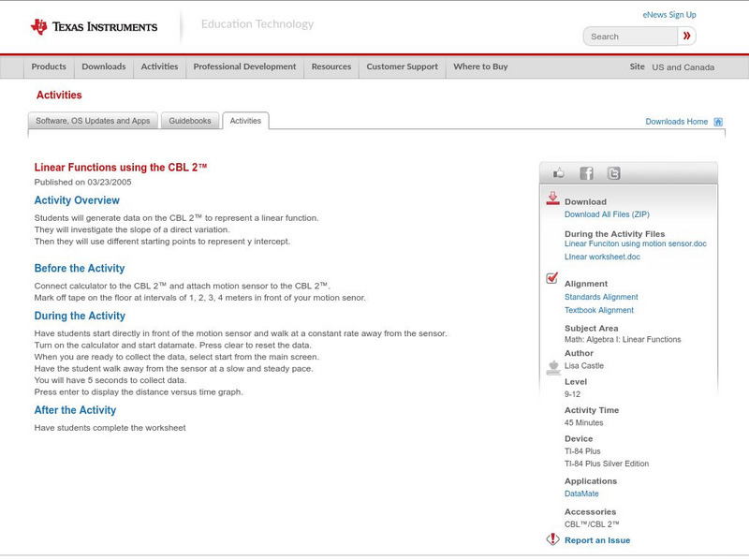This screenshot has height=560, width=749.
Task: Click the After the Activity heading
Action: (75, 410)
